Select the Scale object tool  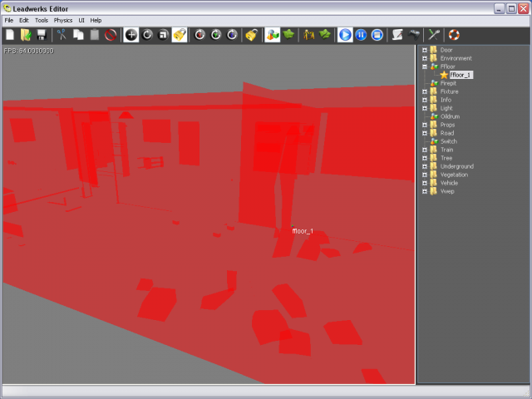163,35
